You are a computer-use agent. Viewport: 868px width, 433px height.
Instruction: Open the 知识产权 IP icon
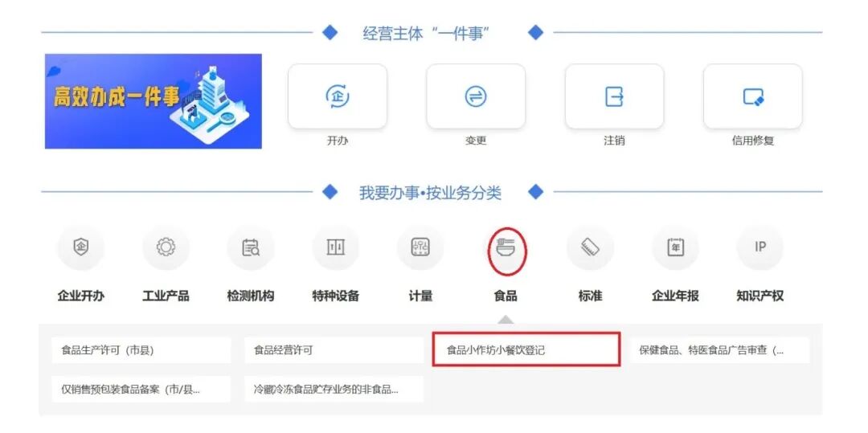pyautogui.click(x=760, y=247)
